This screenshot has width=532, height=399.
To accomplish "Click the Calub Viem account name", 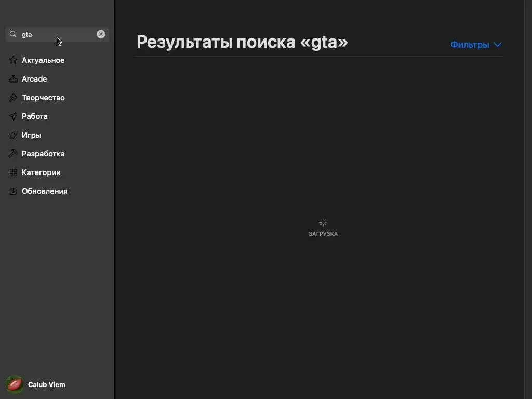I will coord(46,384).
